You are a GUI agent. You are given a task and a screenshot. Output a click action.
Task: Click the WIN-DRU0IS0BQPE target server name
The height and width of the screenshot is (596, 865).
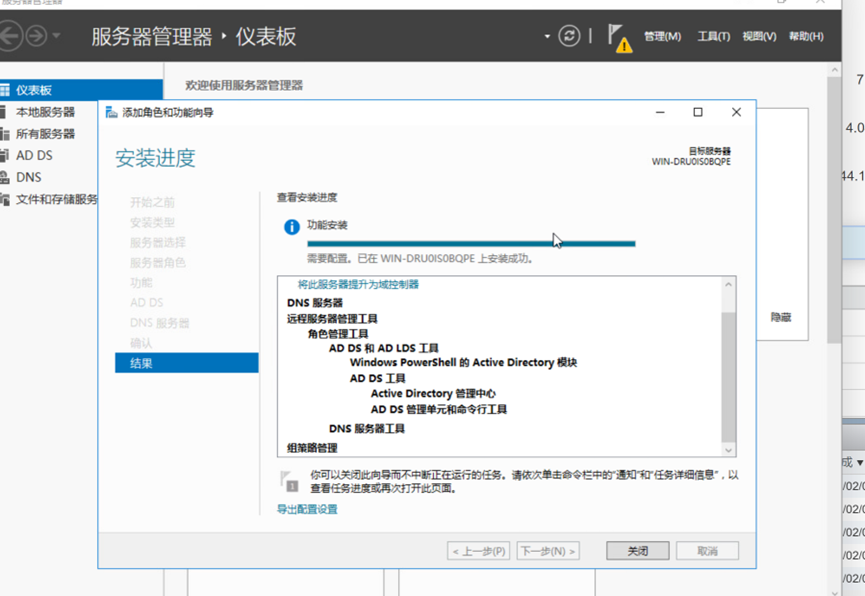point(691,162)
